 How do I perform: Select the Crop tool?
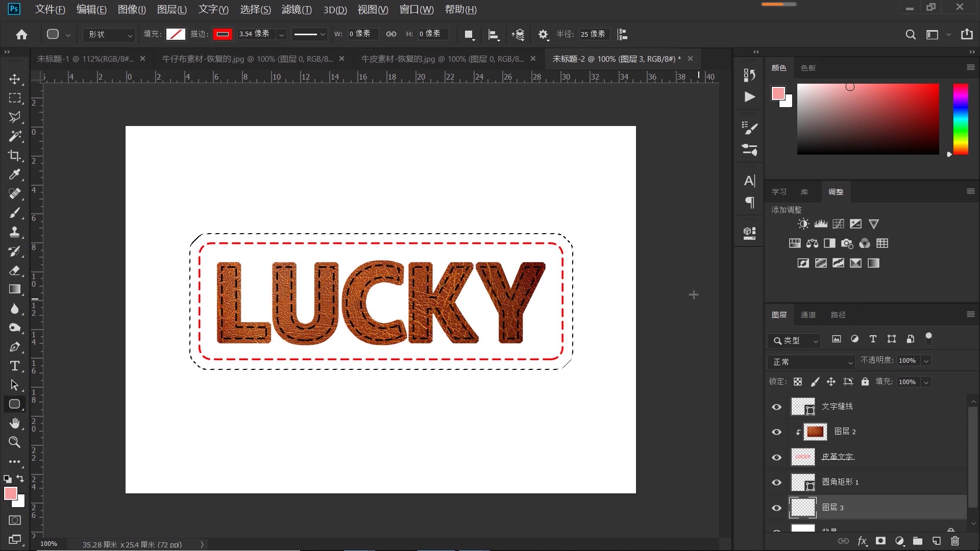click(15, 156)
